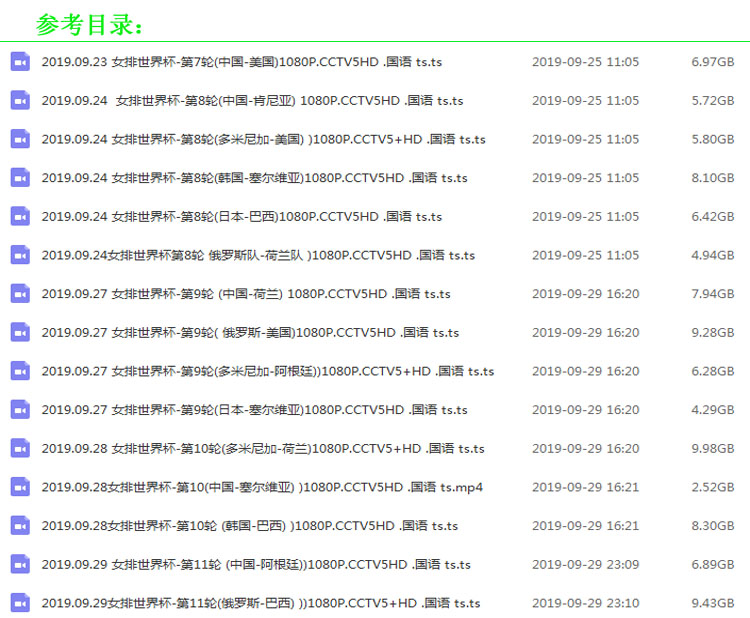
Task: Open the 俄罗斯队-荷兰队 round 8 file name
Action: 258,256
